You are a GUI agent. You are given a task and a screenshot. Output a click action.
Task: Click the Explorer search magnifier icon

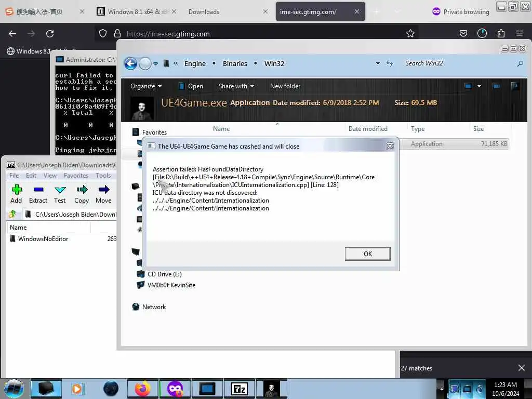point(520,63)
